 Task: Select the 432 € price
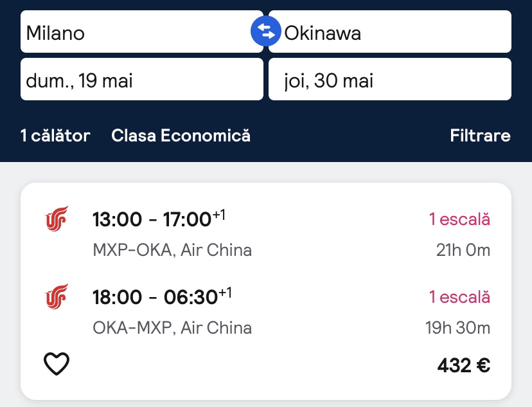[463, 365]
